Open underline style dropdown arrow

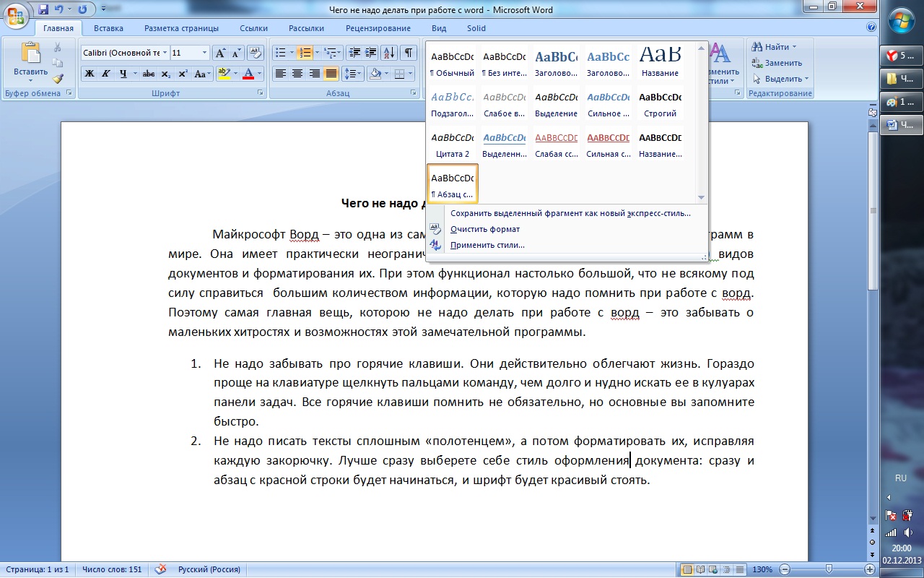135,74
